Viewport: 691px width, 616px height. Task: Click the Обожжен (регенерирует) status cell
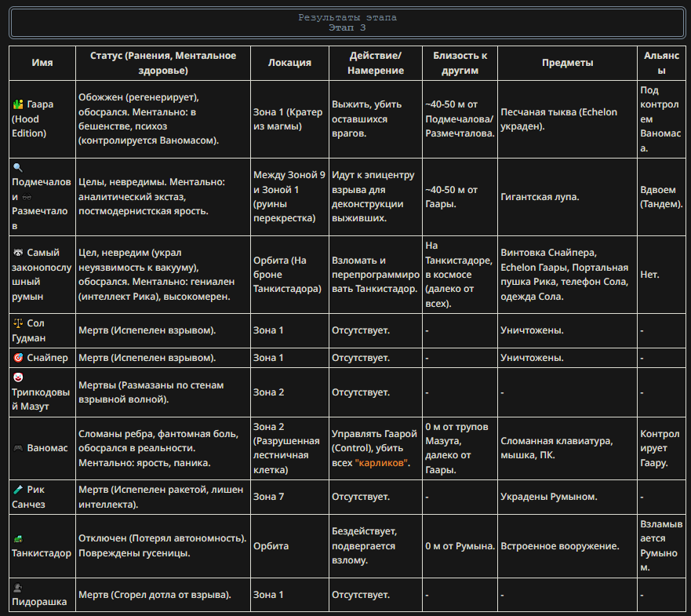pyautogui.click(x=163, y=119)
